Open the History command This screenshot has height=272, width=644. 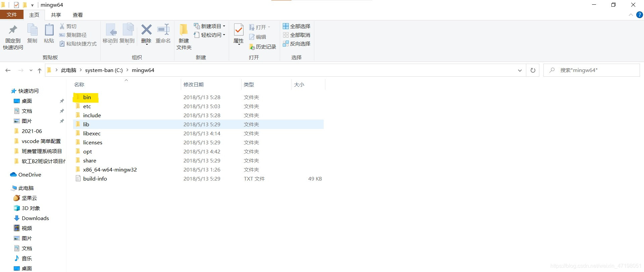click(x=263, y=47)
